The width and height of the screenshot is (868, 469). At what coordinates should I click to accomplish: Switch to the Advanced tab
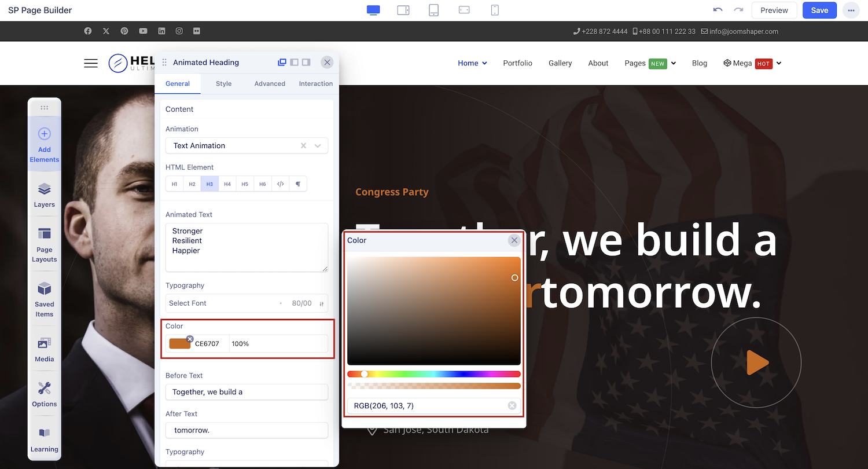coord(270,83)
